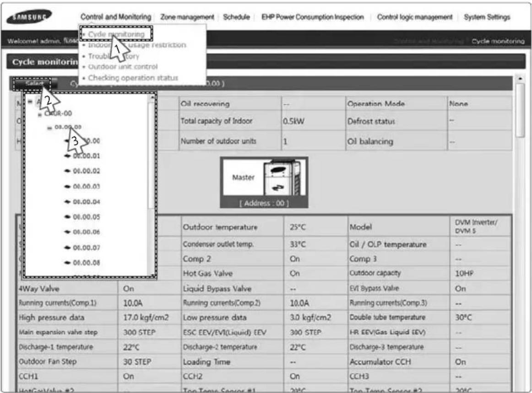Click the Total capacity of Indoor cell
Viewport: 532px width, 393px height.
pyautogui.click(x=230, y=121)
